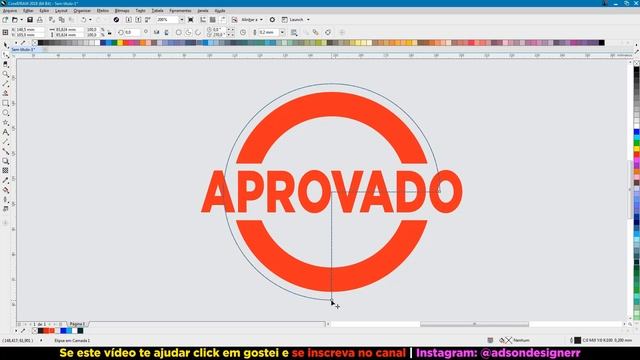This screenshot has width=640, height=360.
Task: Click the New document icon
Action: coord(5,20)
